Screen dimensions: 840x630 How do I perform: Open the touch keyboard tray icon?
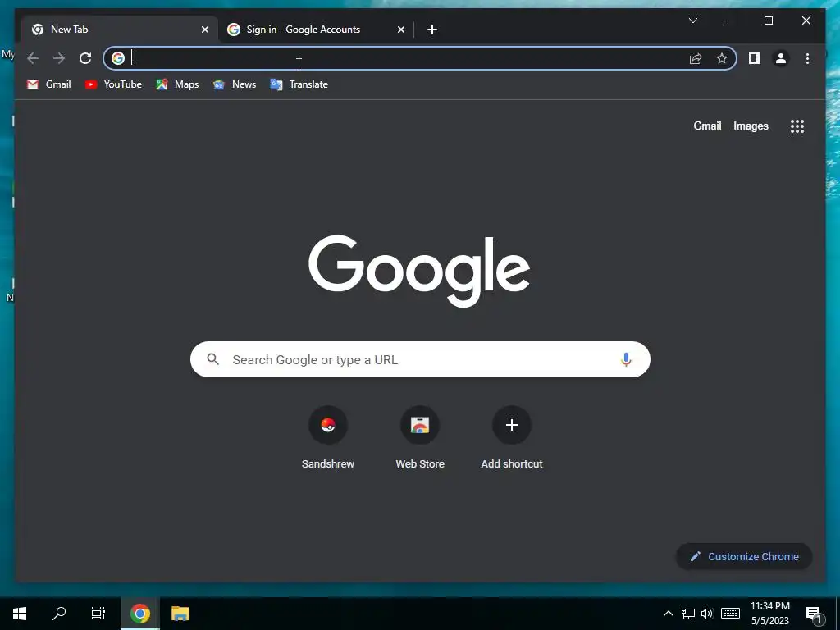tap(730, 614)
